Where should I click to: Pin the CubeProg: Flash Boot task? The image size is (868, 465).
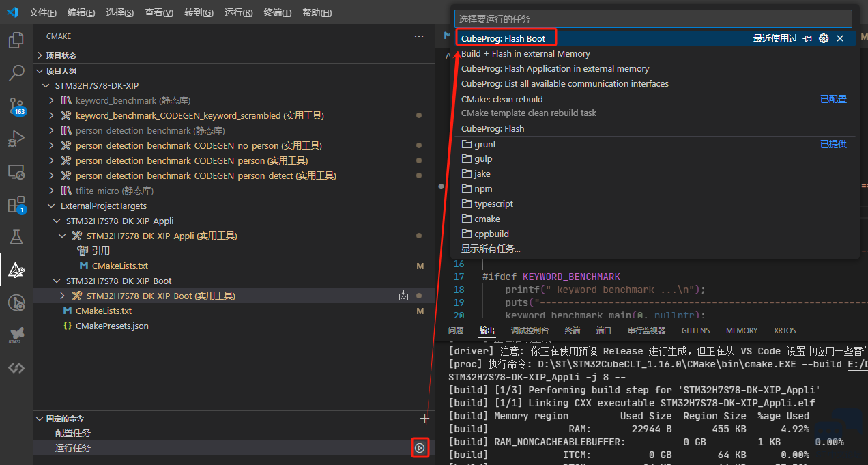[x=808, y=38]
